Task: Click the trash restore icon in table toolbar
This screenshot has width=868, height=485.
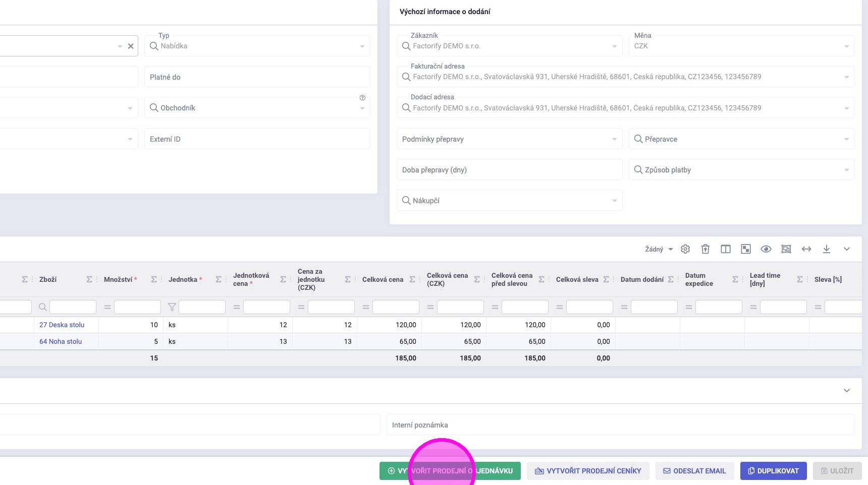Action: click(x=706, y=249)
